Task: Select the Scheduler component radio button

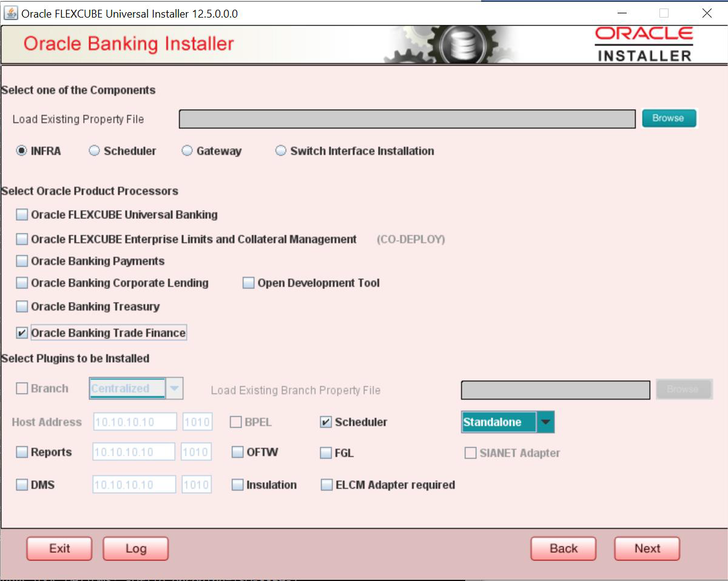Action: click(93, 151)
